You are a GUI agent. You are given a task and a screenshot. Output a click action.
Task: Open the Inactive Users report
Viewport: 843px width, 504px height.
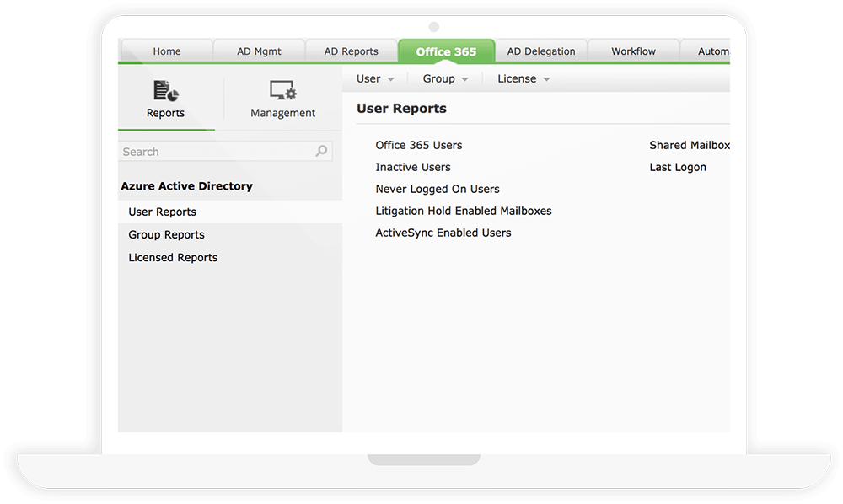point(413,167)
